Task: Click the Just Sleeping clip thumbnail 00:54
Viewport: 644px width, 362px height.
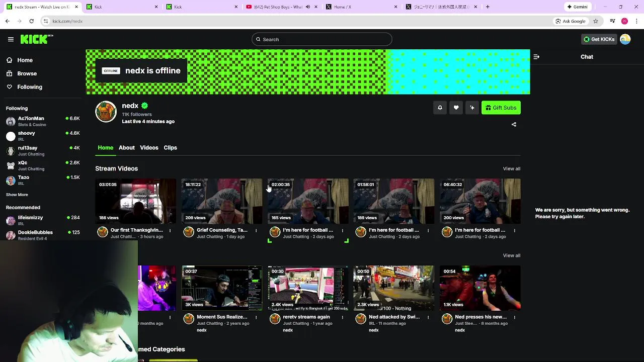Action: 480,288
